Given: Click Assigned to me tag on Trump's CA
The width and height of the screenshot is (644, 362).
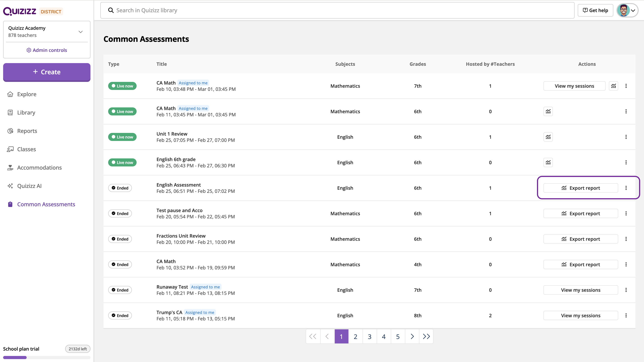Looking at the screenshot, I should pyautogui.click(x=200, y=312).
